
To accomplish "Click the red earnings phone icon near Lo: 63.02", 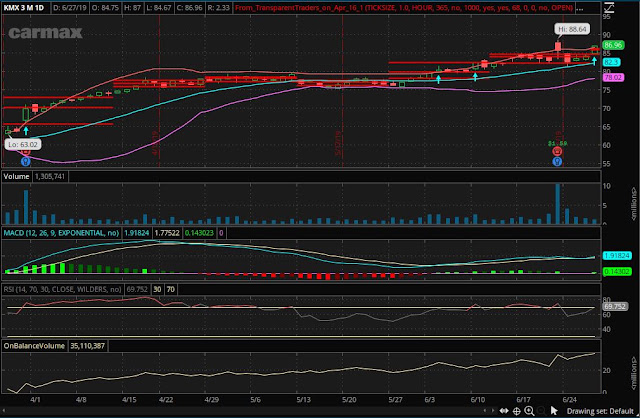I will 26,152.
